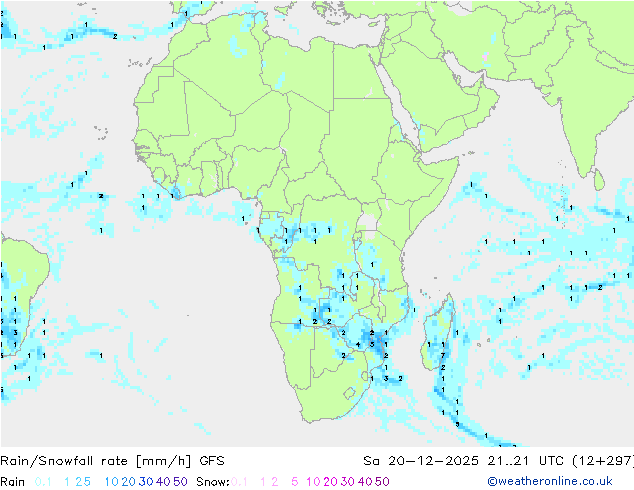Image resolution: width=634 pixels, height=490 pixels.
Task: Select the rain legend 0.1 value
Action: tap(43, 482)
